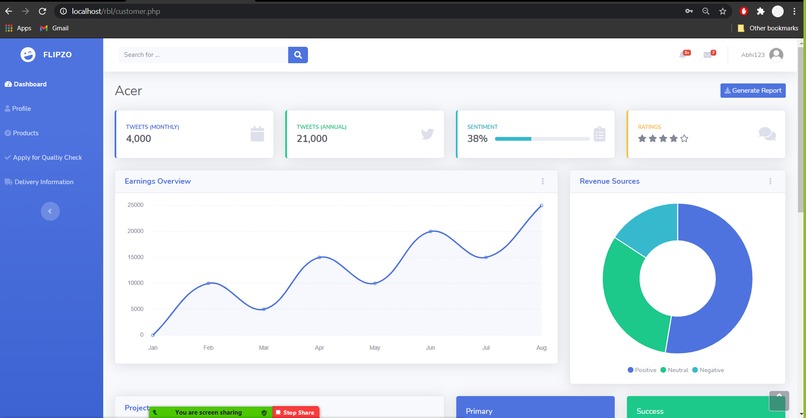
Task: Click the Flipzo smiley logo icon
Action: 28,54
